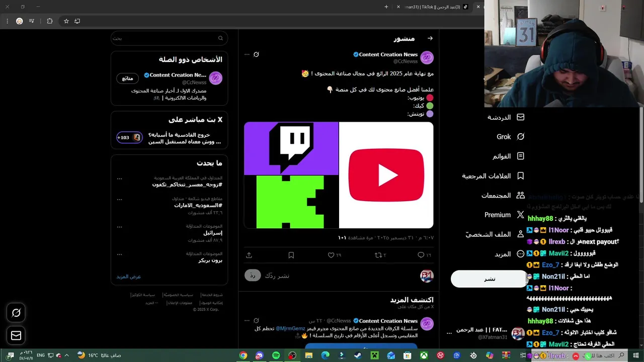
Task: Open trend برون بريكر
Action: 210,260
